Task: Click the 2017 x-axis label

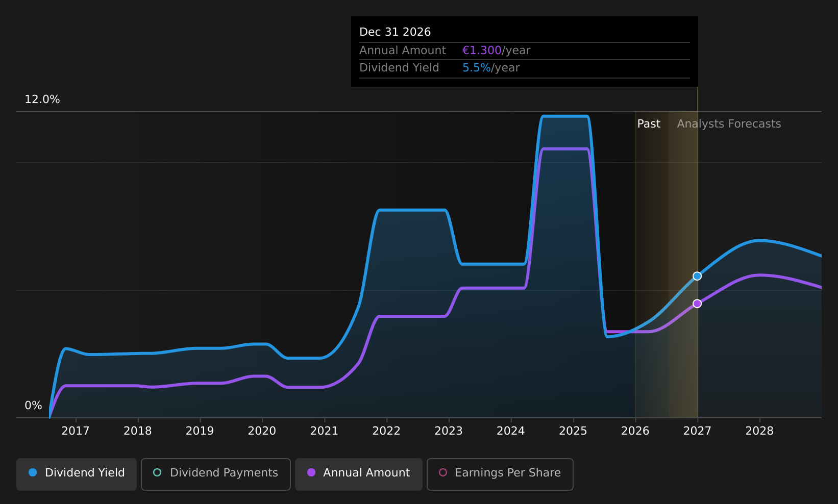Action: (76, 431)
